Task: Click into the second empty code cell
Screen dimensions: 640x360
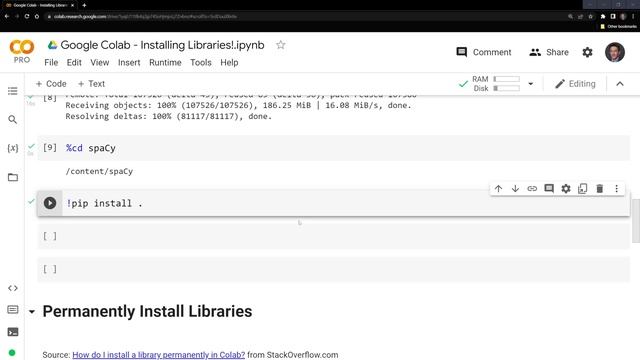Action: click(x=333, y=269)
